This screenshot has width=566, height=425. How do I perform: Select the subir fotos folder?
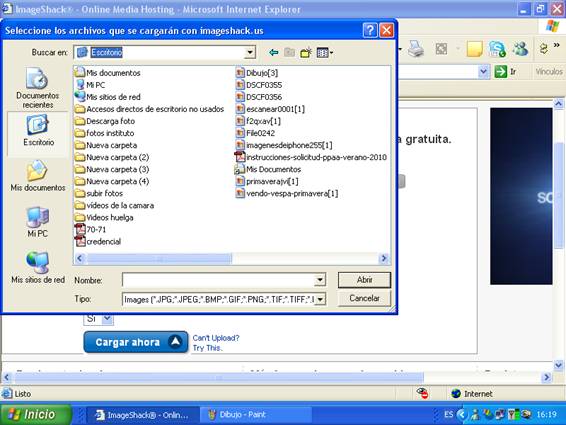[x=99, y=193]
